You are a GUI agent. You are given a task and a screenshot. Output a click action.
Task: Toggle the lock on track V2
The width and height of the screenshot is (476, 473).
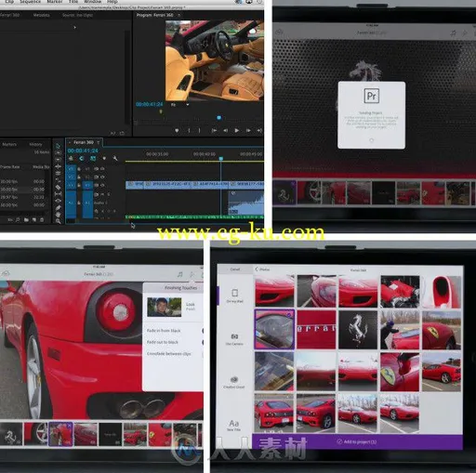pos(79,177)
